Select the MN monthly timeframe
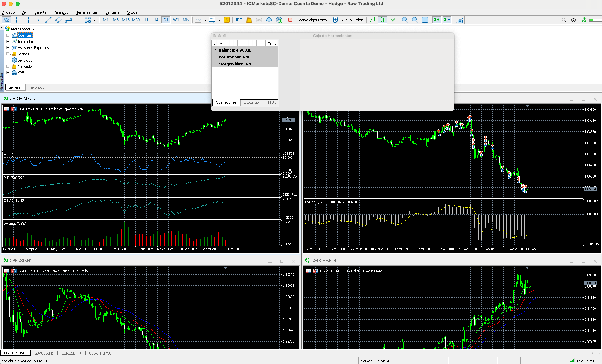Screen dimensions: 602x364 (186, 20)
